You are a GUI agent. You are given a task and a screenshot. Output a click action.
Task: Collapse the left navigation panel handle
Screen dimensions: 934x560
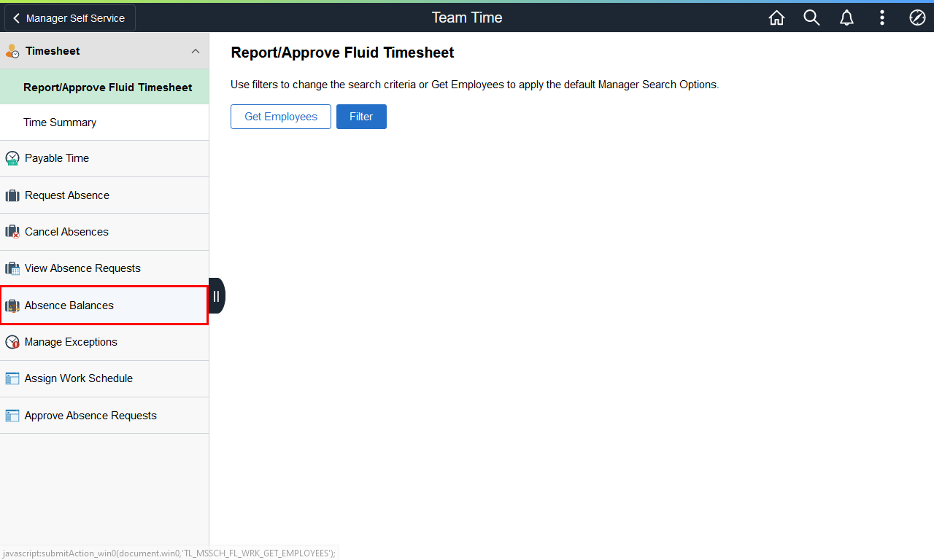pos(217,296)
